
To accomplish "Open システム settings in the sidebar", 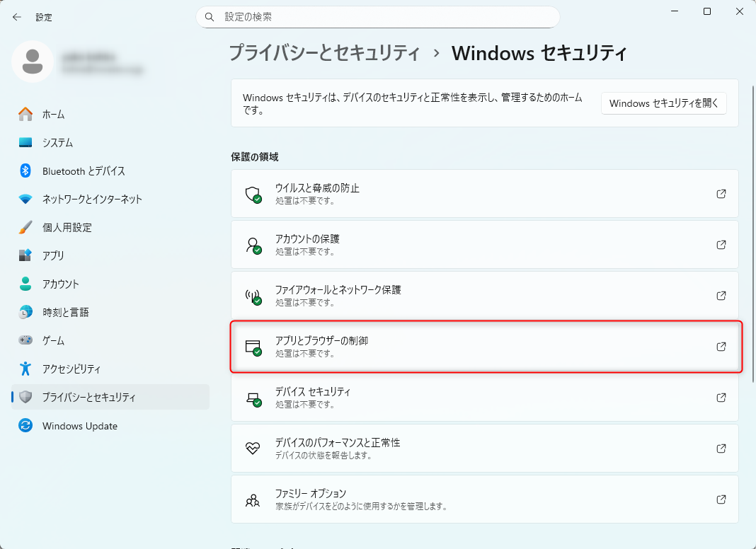I will [110, 143].
